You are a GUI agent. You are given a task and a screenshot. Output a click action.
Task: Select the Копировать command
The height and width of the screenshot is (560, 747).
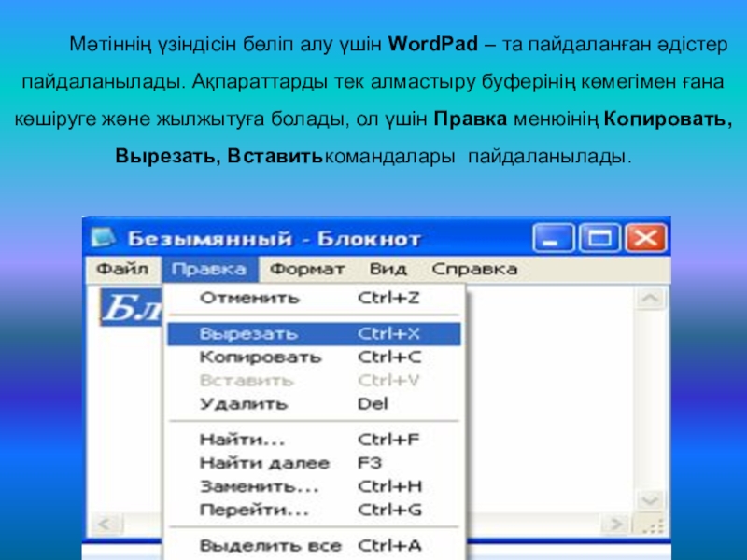click(314, 357)
